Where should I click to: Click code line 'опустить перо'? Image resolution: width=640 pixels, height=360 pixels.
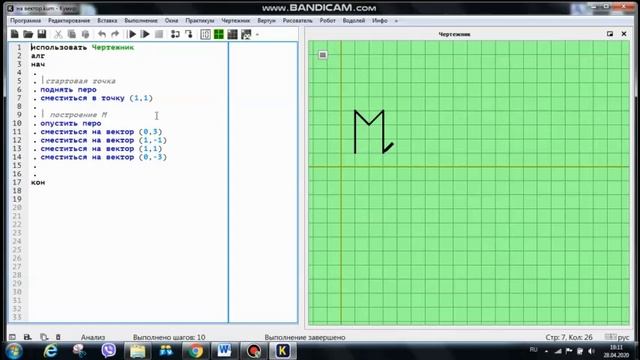coord(71,123)
